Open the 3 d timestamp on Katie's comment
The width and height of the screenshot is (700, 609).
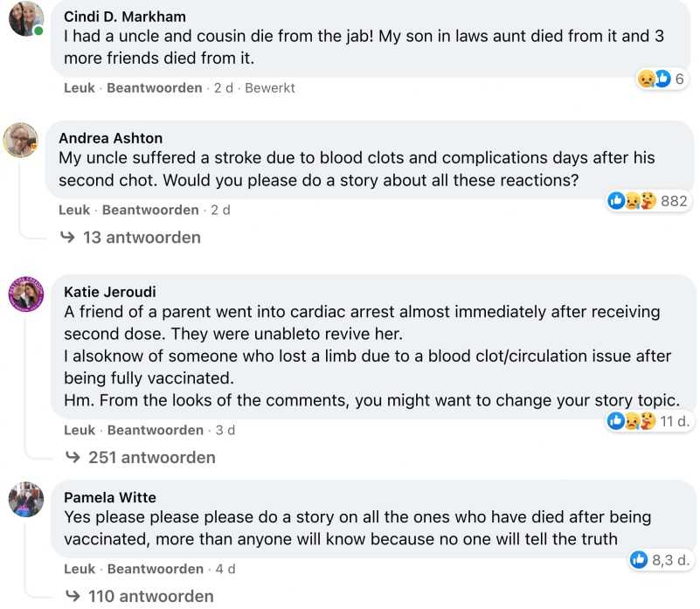225,431
